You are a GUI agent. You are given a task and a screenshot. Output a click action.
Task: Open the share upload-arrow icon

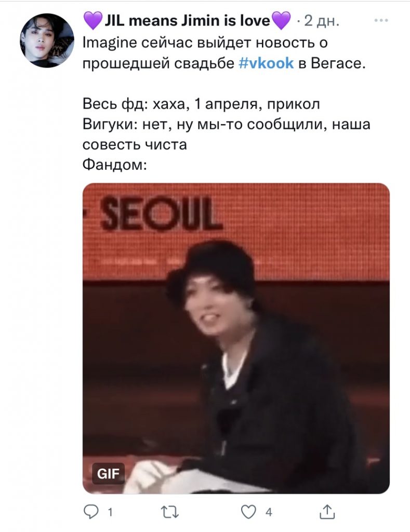coord(327,512)
